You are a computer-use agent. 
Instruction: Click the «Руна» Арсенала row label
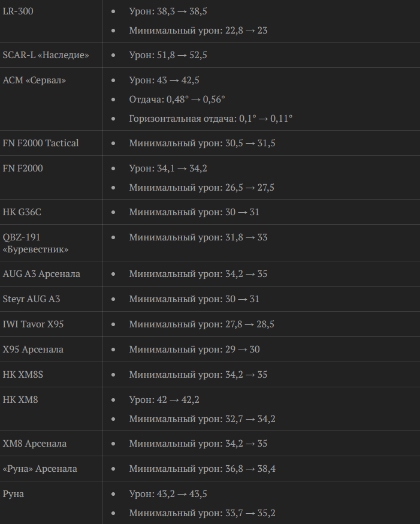[40, 469]
